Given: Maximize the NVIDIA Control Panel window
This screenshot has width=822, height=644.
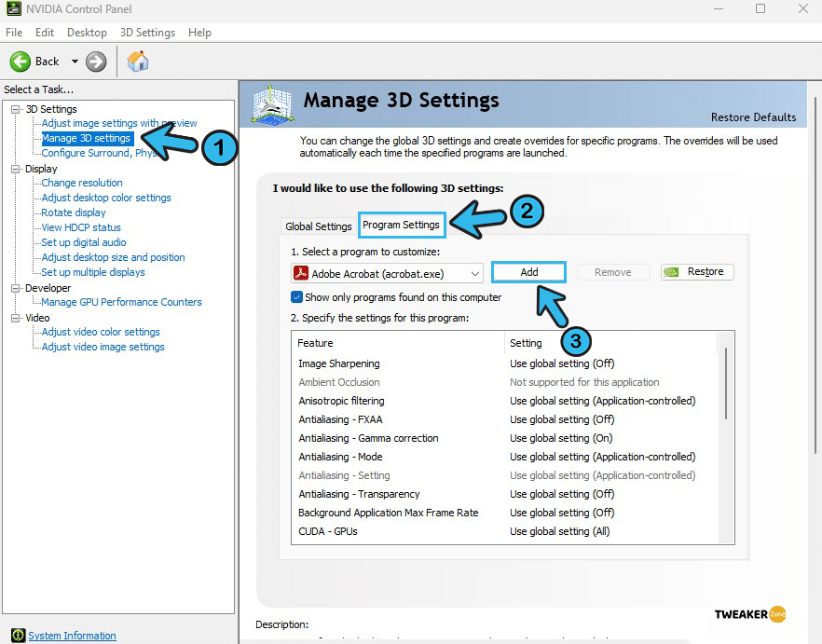Looking at the screenshot, I should coord(760,8).
